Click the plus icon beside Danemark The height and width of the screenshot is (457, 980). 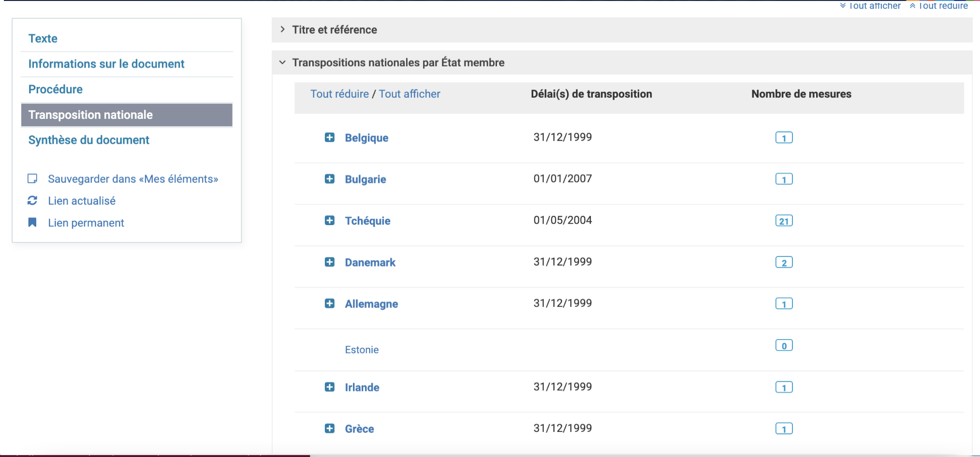click(x=329, y=262)
